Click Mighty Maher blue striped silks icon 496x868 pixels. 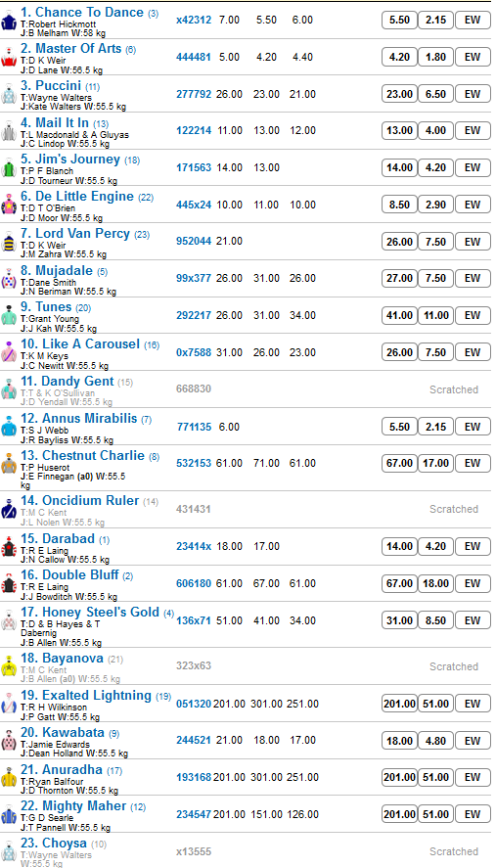[x=9, y=815]
